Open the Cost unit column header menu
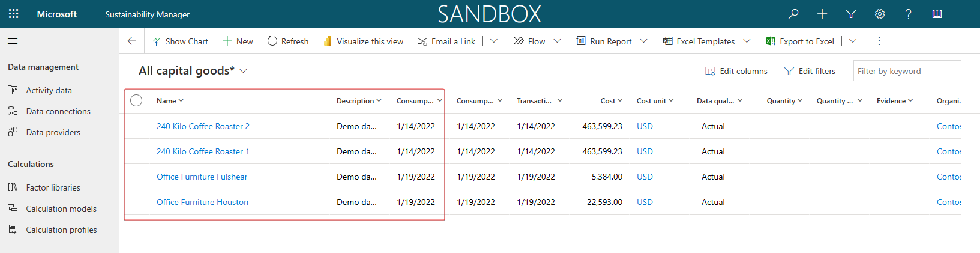Viewport: 980px width, 253px height. coord(655,101)
